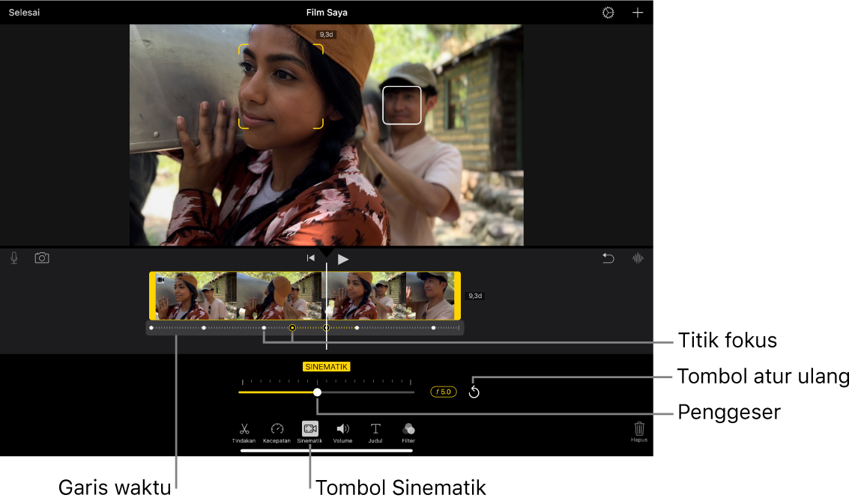This screenshot has width=855, height=504.
Task: Click the depth-of-field slider handle
Action: 318,392
